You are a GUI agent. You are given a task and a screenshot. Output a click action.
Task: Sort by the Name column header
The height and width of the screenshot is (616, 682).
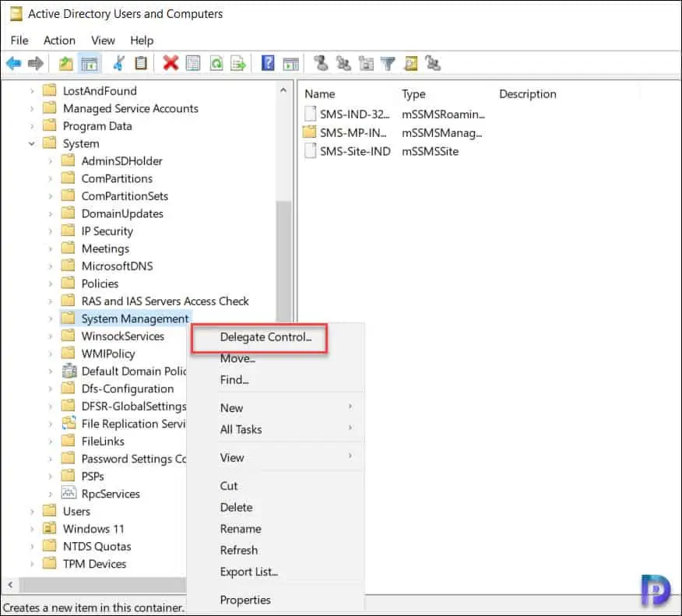(x=320, y=94)
